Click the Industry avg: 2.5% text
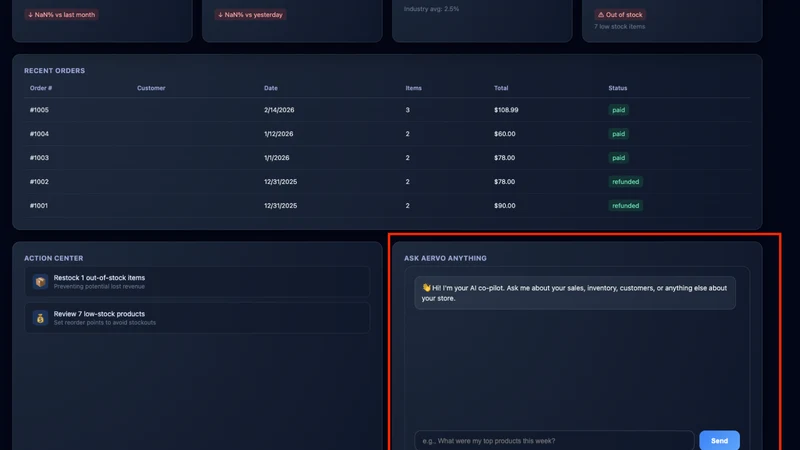Image resolution: width=800 pixels, height=450 pixels. [x=431, y=9]
